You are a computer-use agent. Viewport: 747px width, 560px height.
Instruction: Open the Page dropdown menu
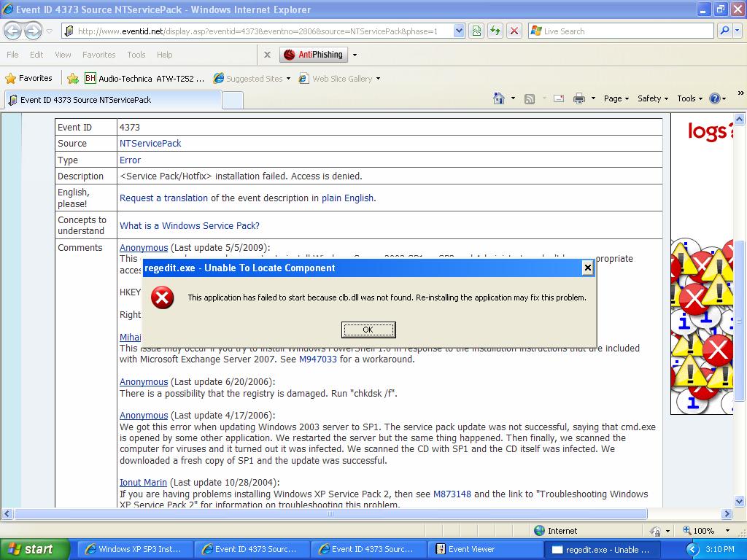pos(616,98)
